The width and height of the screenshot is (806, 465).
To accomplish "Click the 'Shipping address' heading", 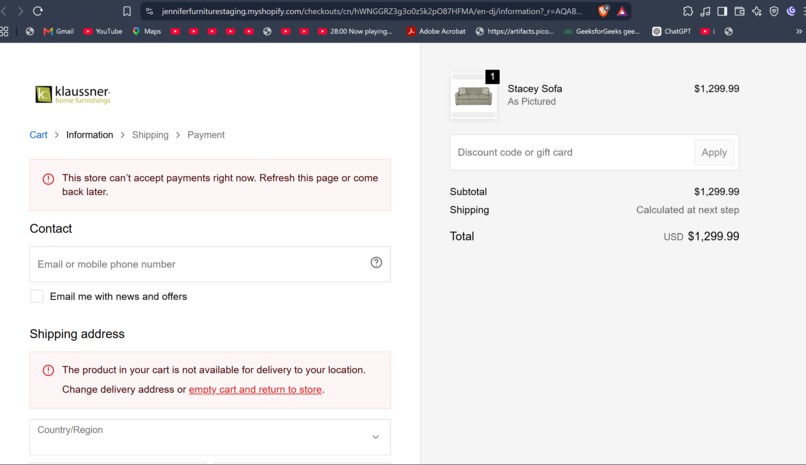I will coord(77,334).
